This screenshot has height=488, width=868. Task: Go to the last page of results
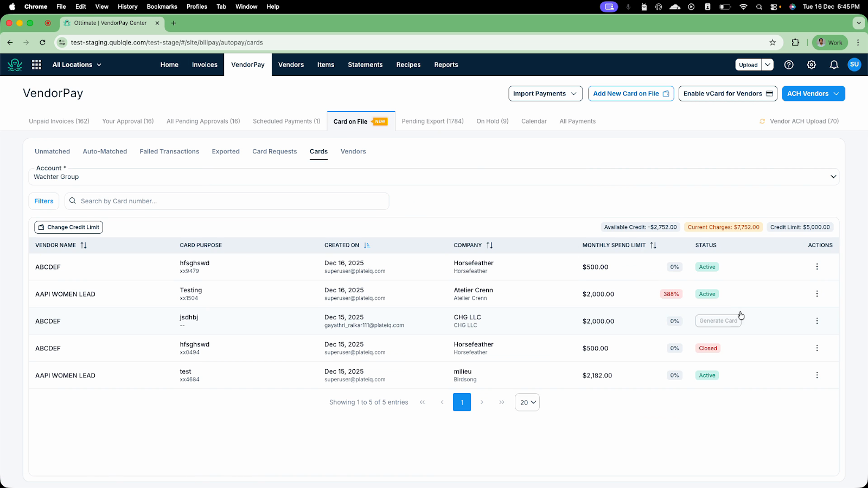(x=502, y=402)
